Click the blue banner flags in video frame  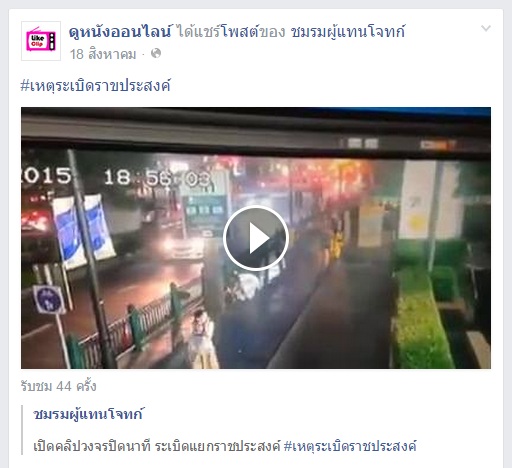[83, 231]
